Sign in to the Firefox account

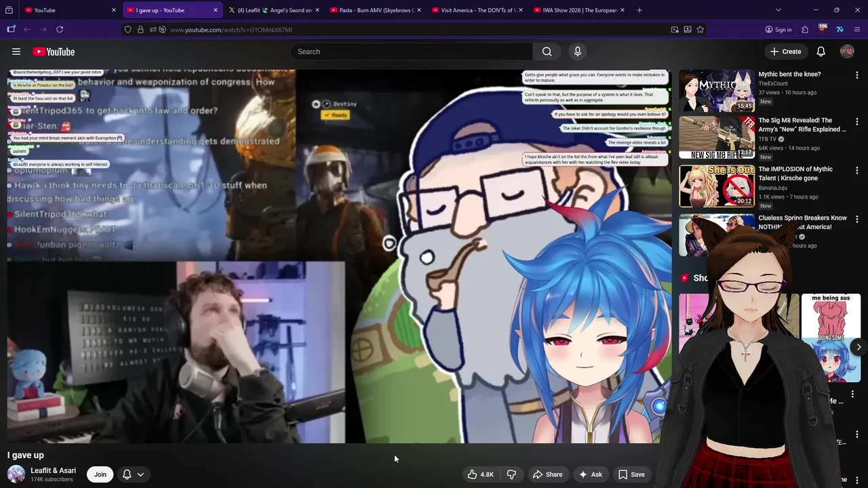[x=778, y=29]
